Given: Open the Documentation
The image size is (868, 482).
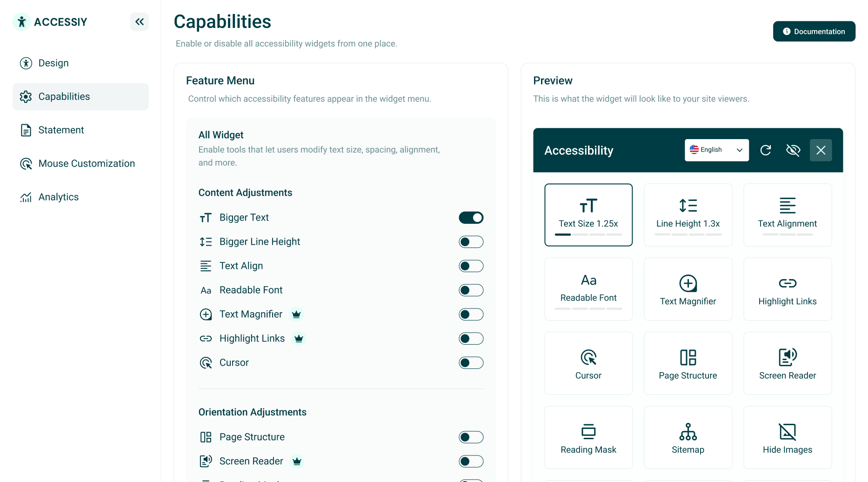Looking at the screenshot, I should click(814, 31).
